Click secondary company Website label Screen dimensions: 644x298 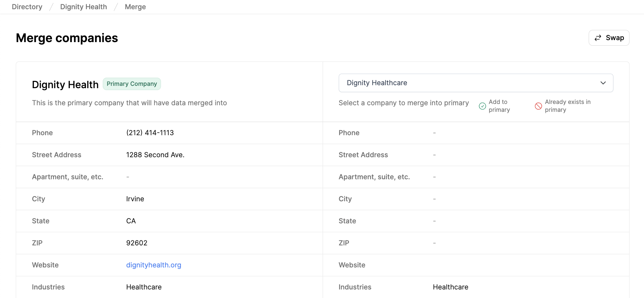352,265
